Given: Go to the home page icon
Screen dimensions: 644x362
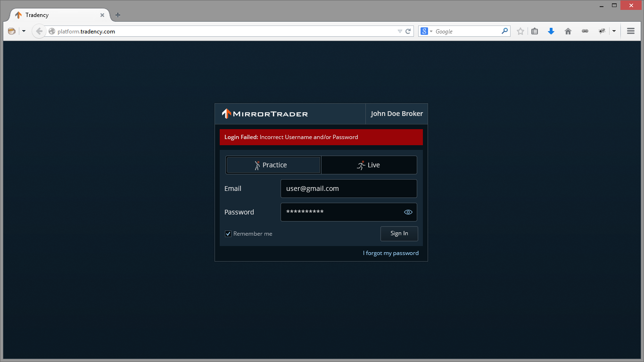Looking at the screenshot, I should [x=568, y=31].
